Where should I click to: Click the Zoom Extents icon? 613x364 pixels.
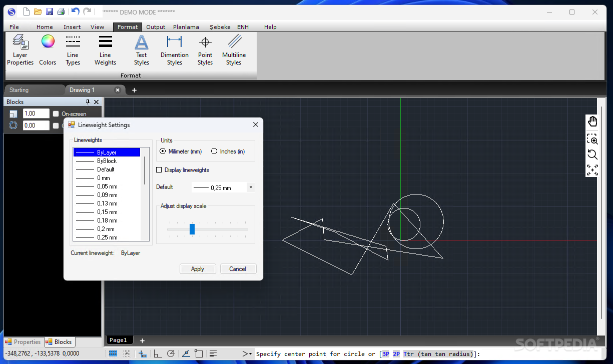(x=592, y=170)
